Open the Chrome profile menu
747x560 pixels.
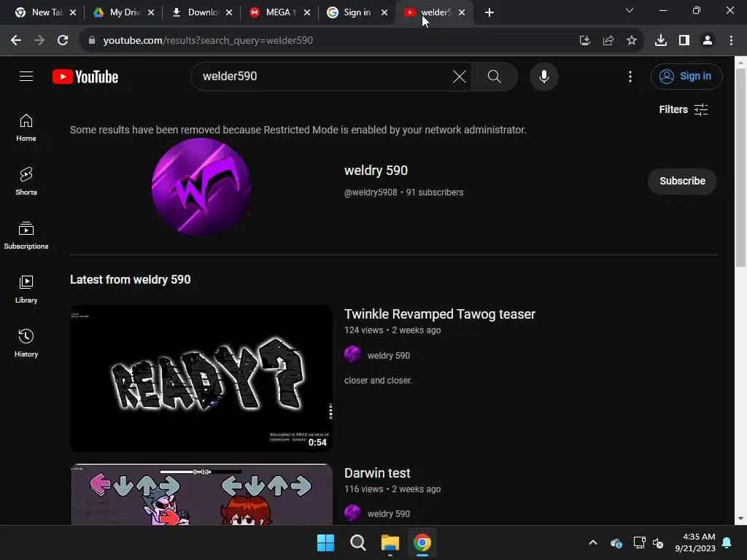tap(708, 41)
